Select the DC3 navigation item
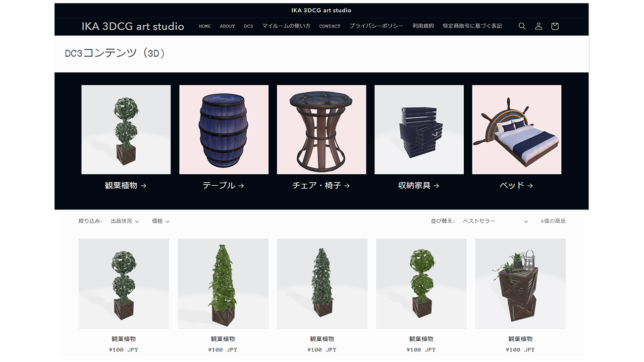 tap(248, 26)
